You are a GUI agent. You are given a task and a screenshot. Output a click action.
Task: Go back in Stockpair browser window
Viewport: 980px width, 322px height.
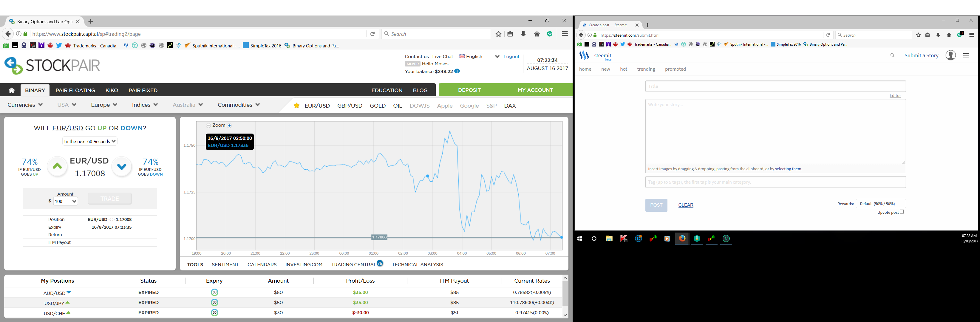pos(8,34)
